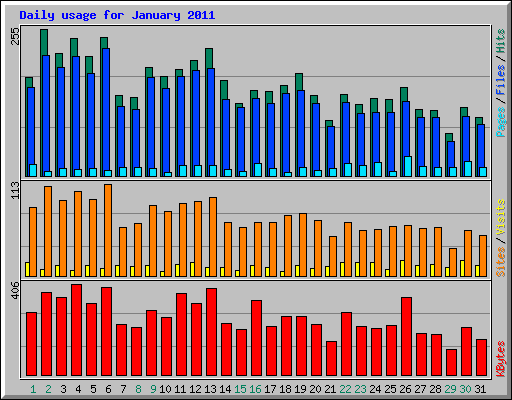Viewport: 512px width, 400px height.
Task: Select day 7 label on x-axis
Action: (x=123, y=389)
